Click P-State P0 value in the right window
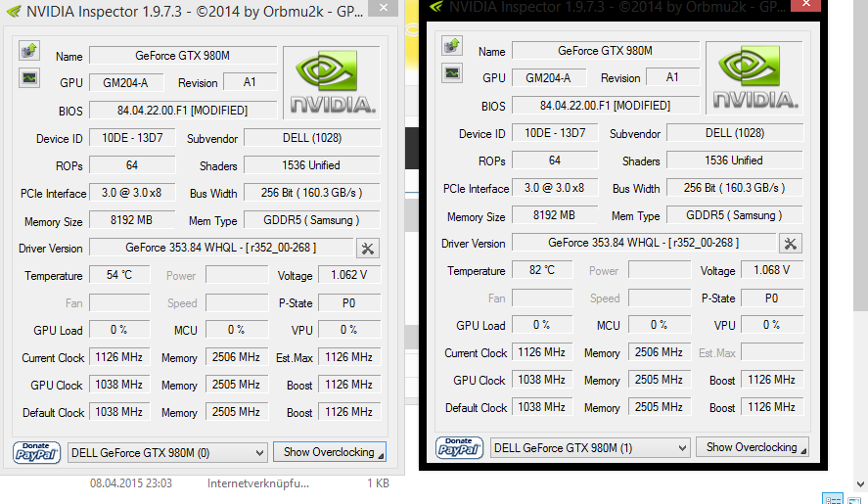This screenshot has width=868, height=504. pos(772,298)
